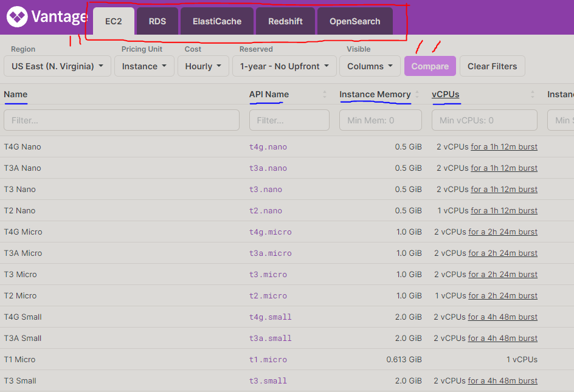
Task: Expand the Pricing Unit Instance dropdown
Action: (144, 66)
